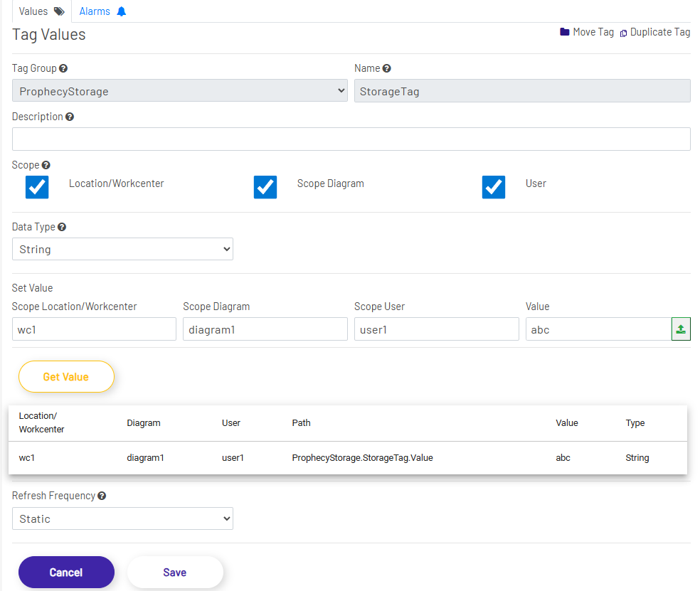Click the Refresh Frequency help icon

(102, 496)
